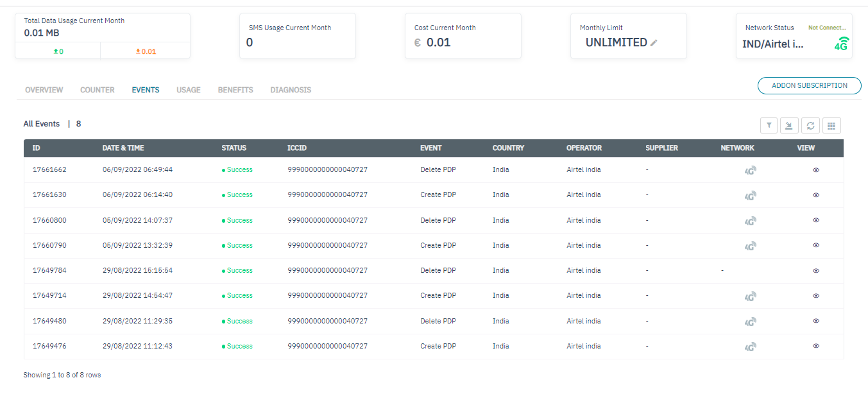Click 4G network icon for event 17649480

pos(750,322)
